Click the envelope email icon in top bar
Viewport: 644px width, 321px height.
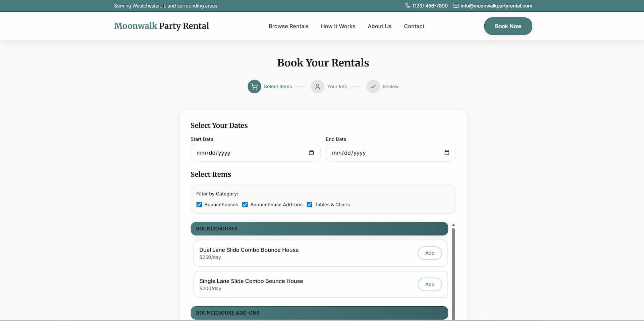(456, 6)
